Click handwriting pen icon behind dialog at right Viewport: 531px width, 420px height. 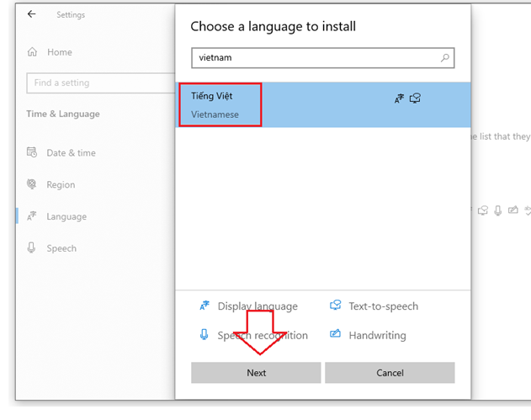tap(512, 210)
